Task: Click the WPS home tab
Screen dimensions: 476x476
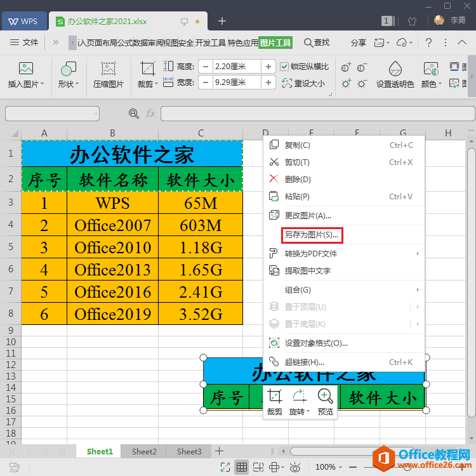Action: tap(23, 21)
